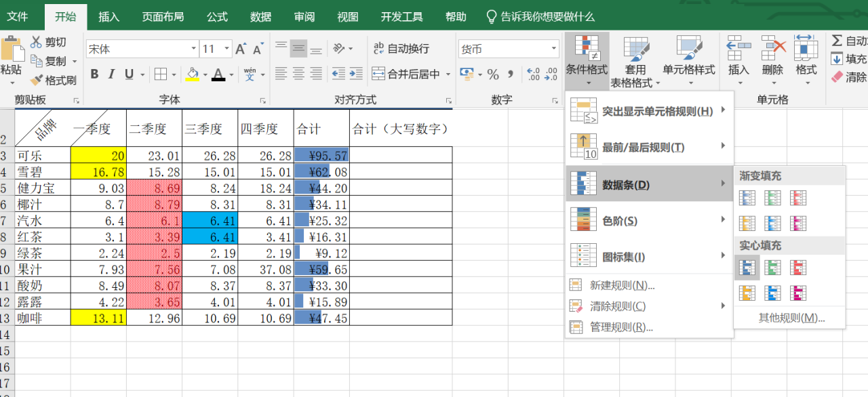Decrease font size with the small A icon
This screenshot has height=397, width=868.
[x=258, y=49]
